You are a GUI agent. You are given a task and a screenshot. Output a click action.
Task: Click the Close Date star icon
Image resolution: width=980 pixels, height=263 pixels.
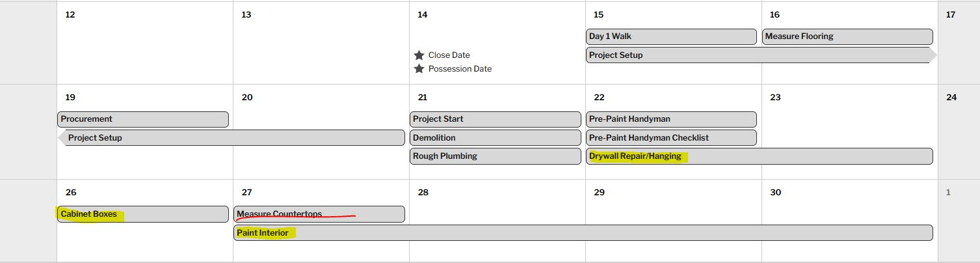419,55
